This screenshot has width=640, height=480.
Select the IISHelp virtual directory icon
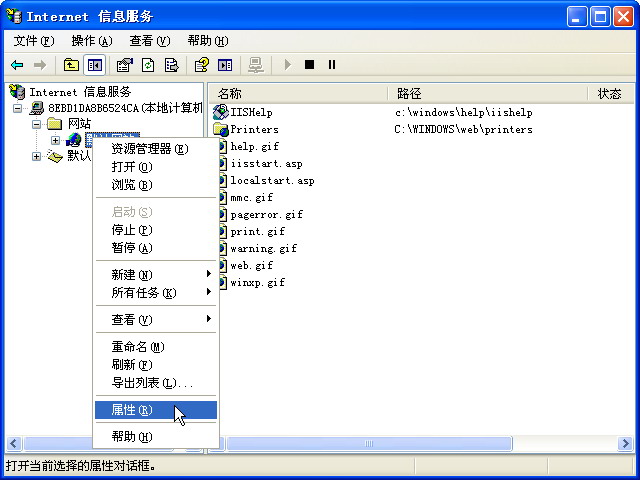[x=221, y=112]
